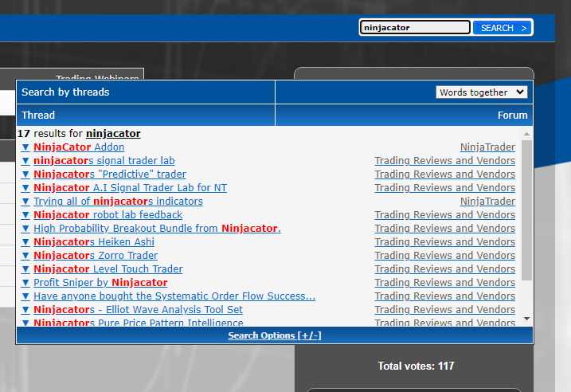This screenshot has width=571, height=392.
Task: Click underlined ninjacator keyword in results count
Action: click(x=113, y=134)
